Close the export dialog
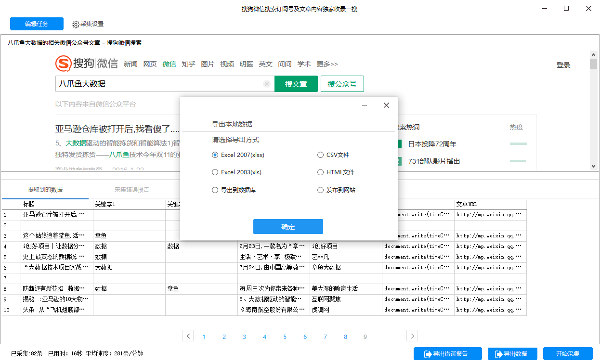 pyautogui.click(x=386, y=105)
